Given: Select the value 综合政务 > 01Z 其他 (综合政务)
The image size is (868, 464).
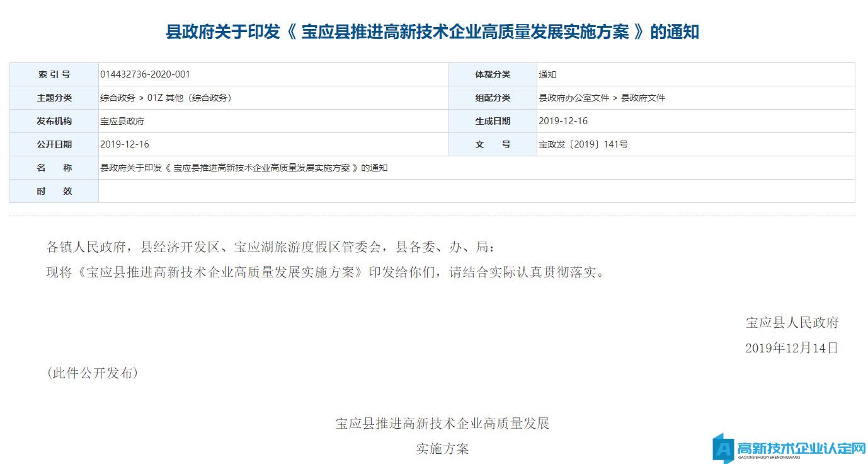Looking at the screenshot, I should pos(166,98).
